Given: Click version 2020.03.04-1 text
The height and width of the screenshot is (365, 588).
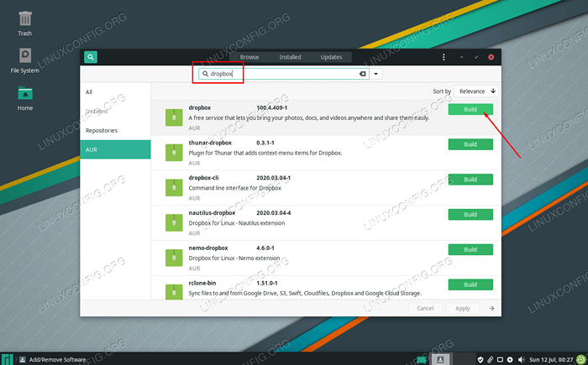Looking at the screenshot, I should [273, 178].
